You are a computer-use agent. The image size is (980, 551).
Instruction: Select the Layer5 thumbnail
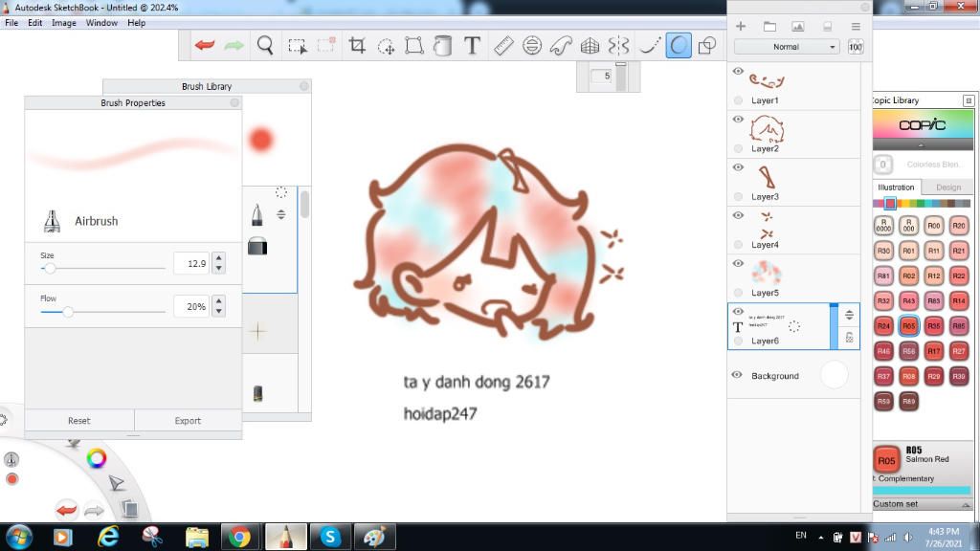pyautogui.click(x=766, y=273)
